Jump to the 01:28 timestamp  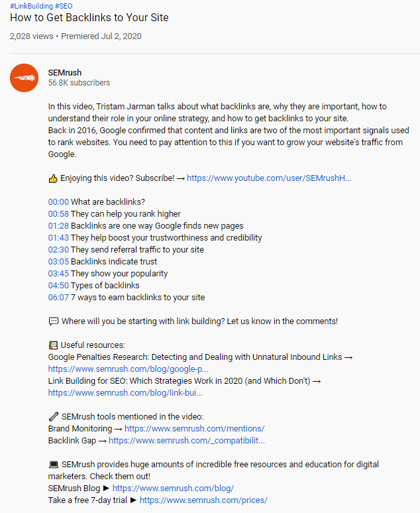pos(58,226)
